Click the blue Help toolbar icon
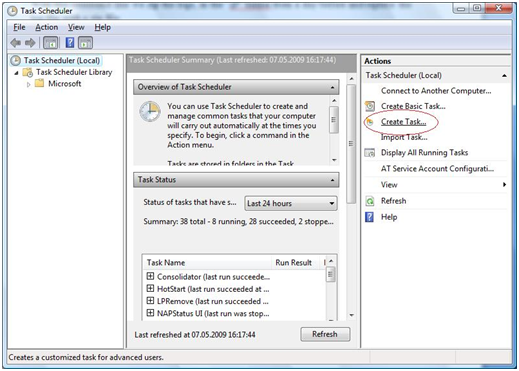Image resolution: width=519 pixels, height=371 pixels. [x=70, y=43]
